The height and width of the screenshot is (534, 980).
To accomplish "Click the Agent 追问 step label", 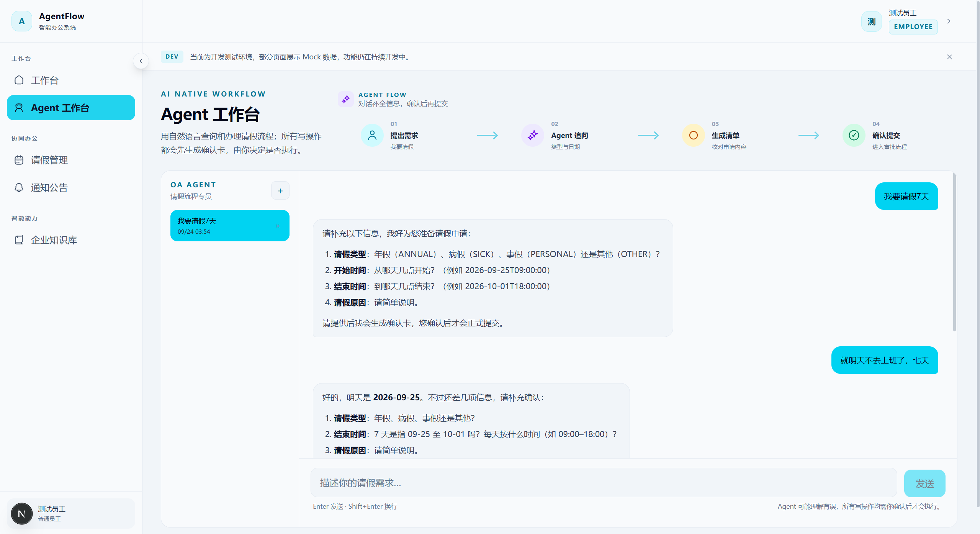I will tap(569, 136).
